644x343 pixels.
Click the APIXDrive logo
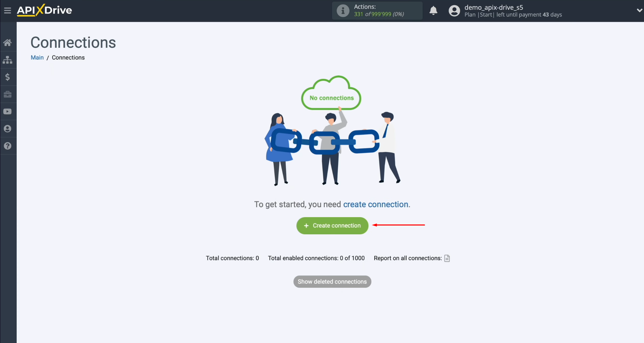[x=44, y=10]
